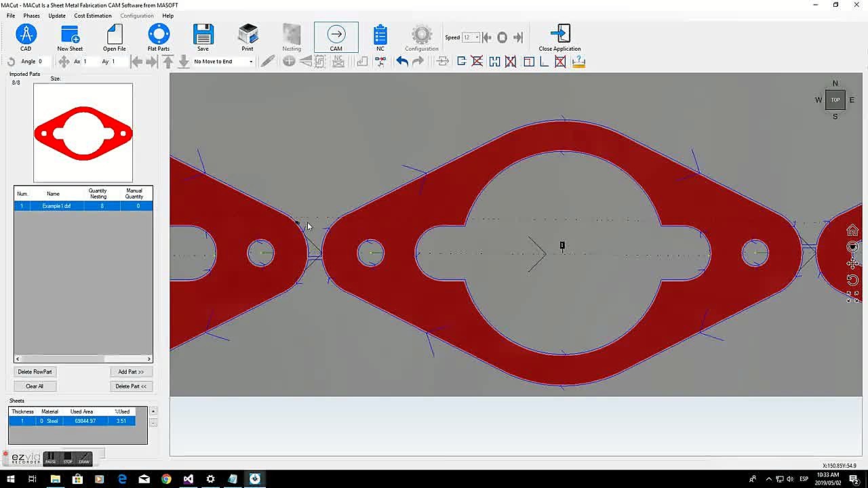Click the pan view icon in viewport
868x488 pixels.
[852, 263]
